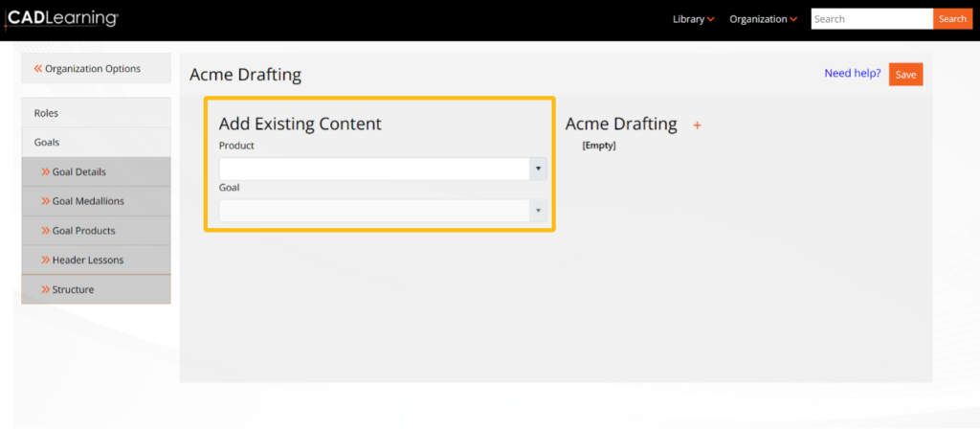Click the orange plus icon beside Acme Drafting
Viewport: 980px width, 431px height.
tap(697, 125)
